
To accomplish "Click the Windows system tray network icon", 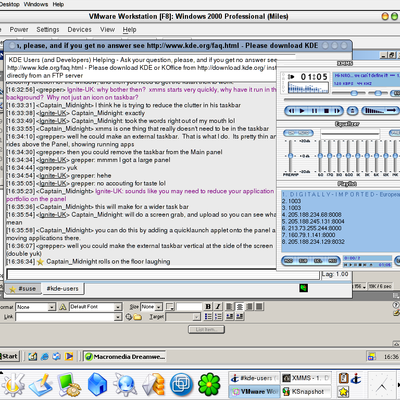I will (x=372, y=357).
